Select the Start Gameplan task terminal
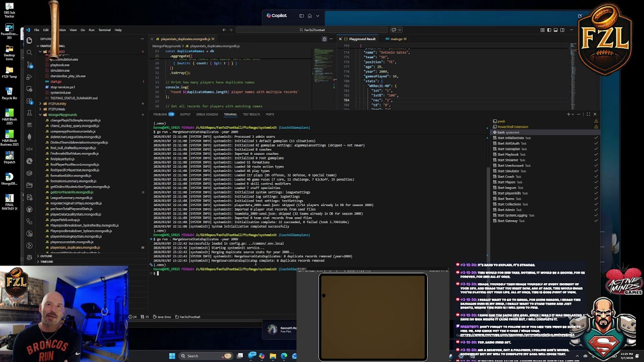Image resolution: width=644 pixels, height=362 pixels. click(x=545, y=149)
